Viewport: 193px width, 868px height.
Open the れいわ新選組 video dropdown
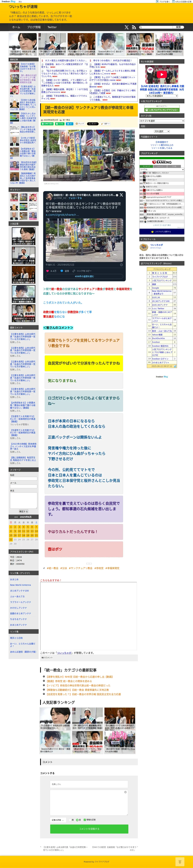point(162,96)
